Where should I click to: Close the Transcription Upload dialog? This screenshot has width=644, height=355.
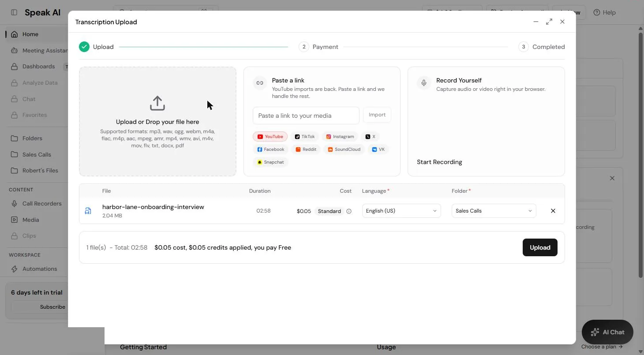point(562,22)
